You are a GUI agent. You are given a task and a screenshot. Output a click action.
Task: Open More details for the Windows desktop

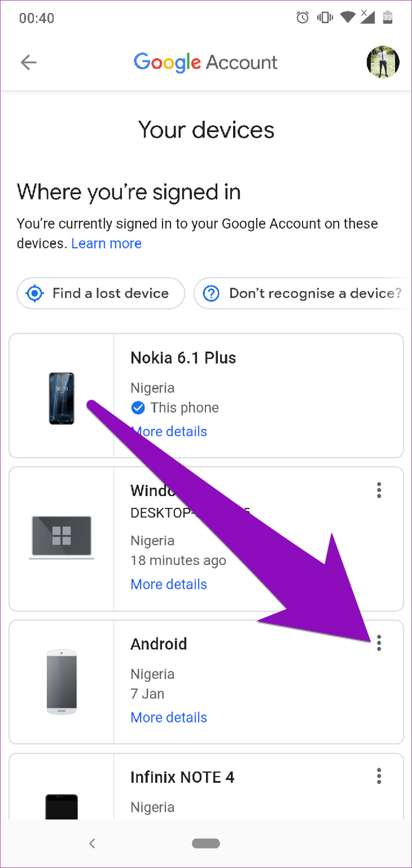point(169,584)
